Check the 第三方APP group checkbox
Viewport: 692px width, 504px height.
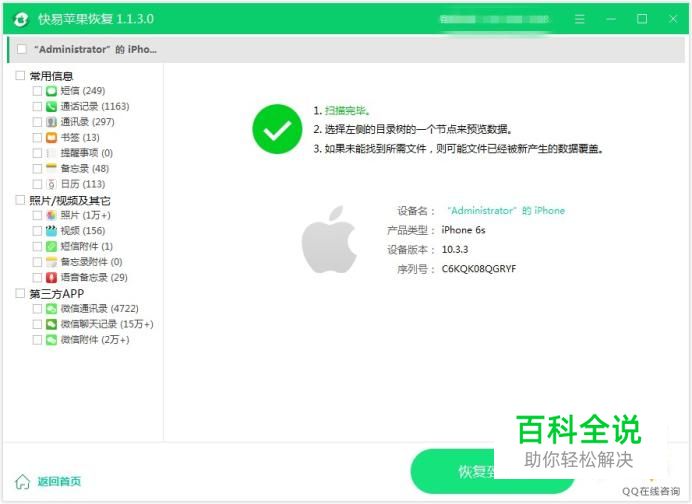20,293
